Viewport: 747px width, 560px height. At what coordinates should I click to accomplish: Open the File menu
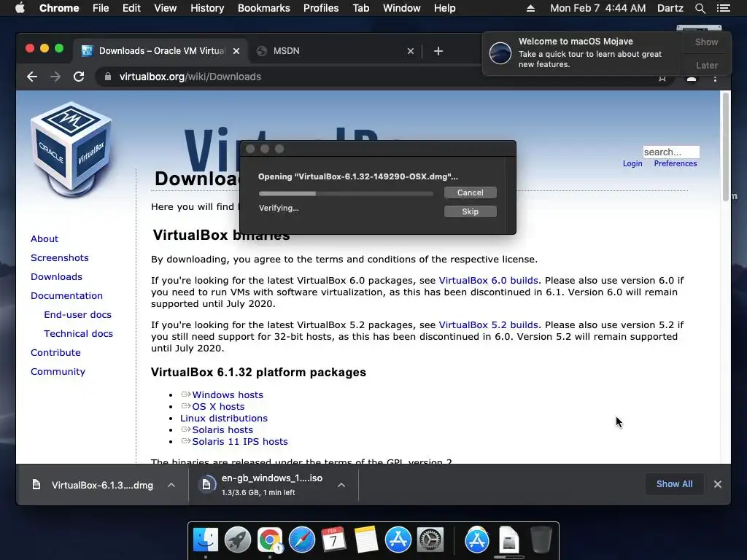[101, 8]
